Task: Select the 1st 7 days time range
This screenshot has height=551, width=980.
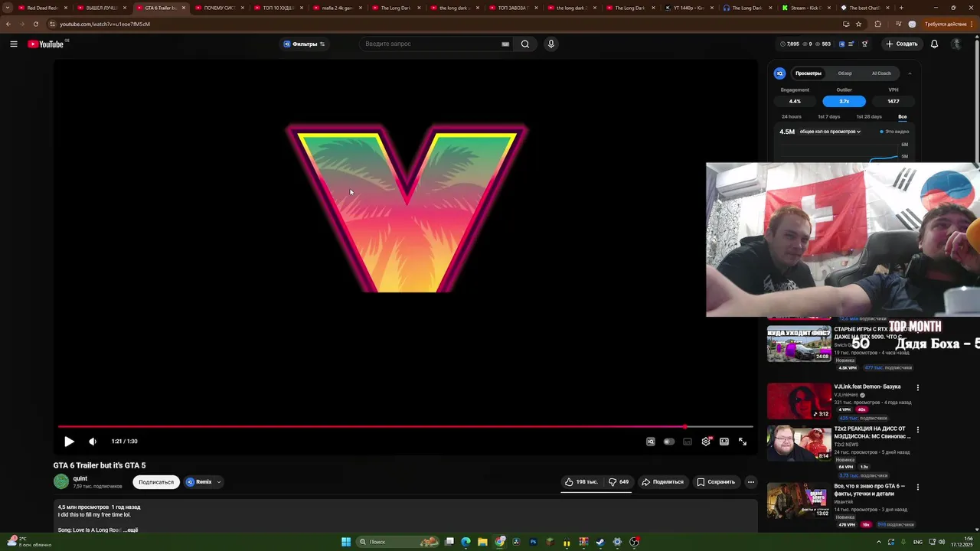Action: tap(829, 117)
